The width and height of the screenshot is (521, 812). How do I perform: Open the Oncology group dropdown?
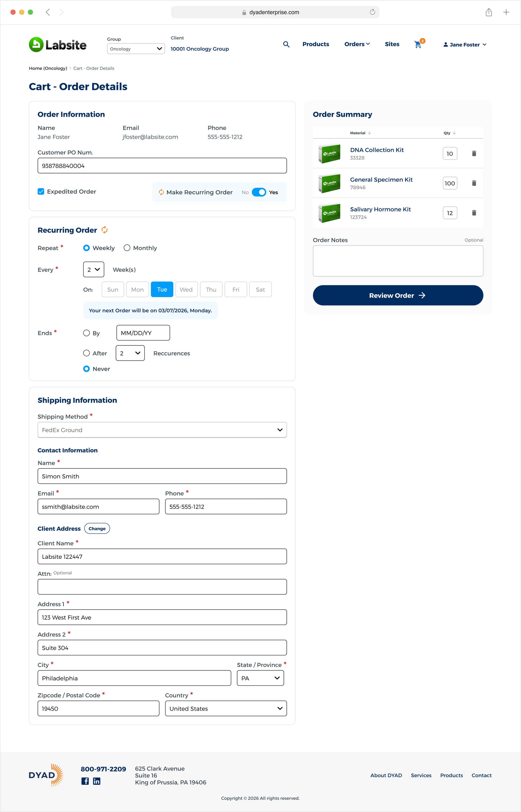[136, 49]
